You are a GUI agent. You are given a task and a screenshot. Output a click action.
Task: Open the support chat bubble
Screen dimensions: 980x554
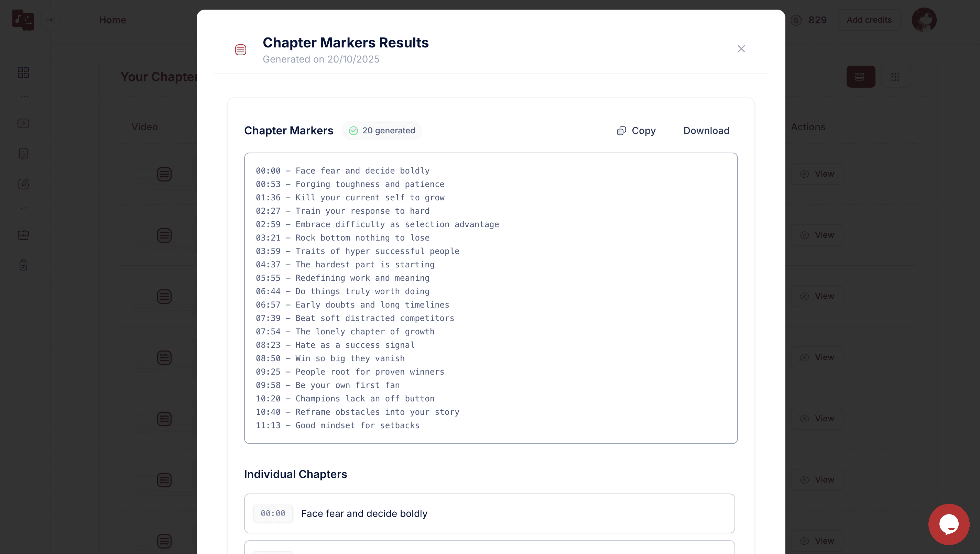[x=948, y=524]
